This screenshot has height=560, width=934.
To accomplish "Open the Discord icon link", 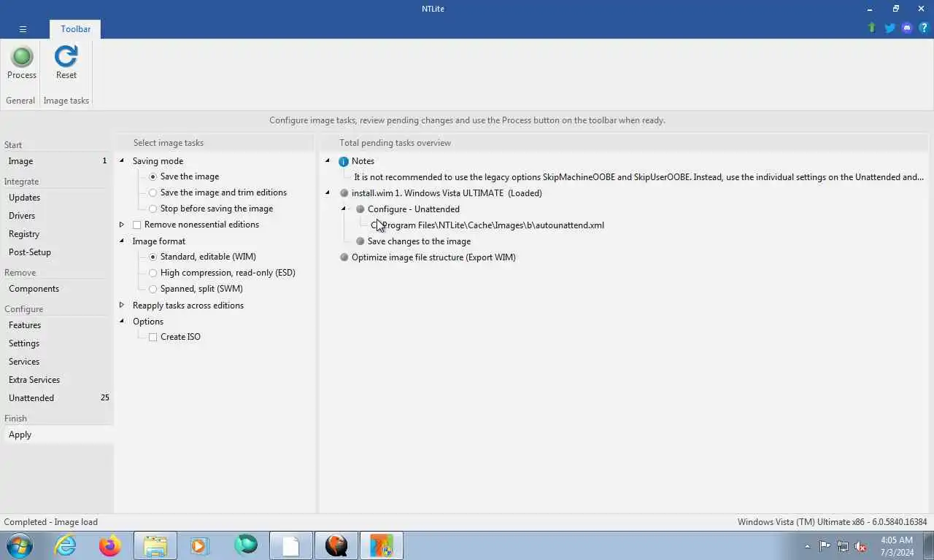I will tap(907, 28).
